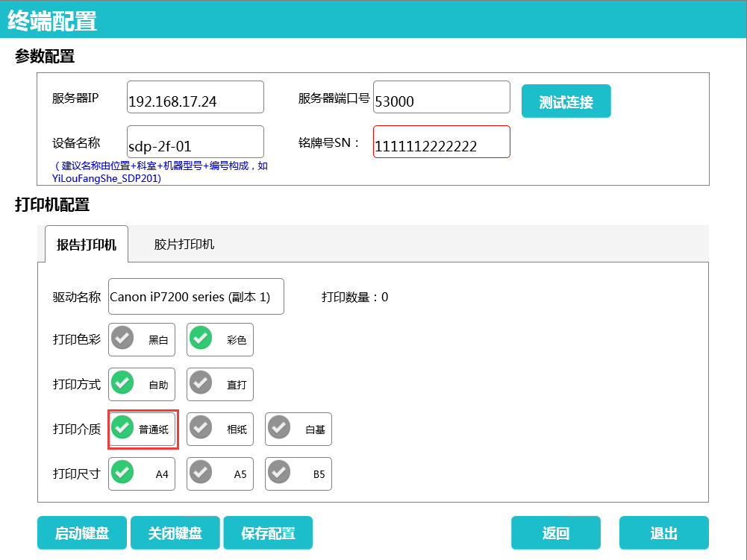747x560 pixels.
Task: Open the 报告打印机 tab
Action: [87, 245]
